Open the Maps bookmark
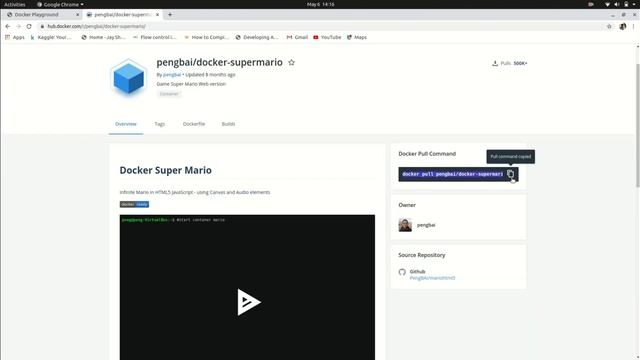Viewport: 640px width, 360px height. coord(357,37)
